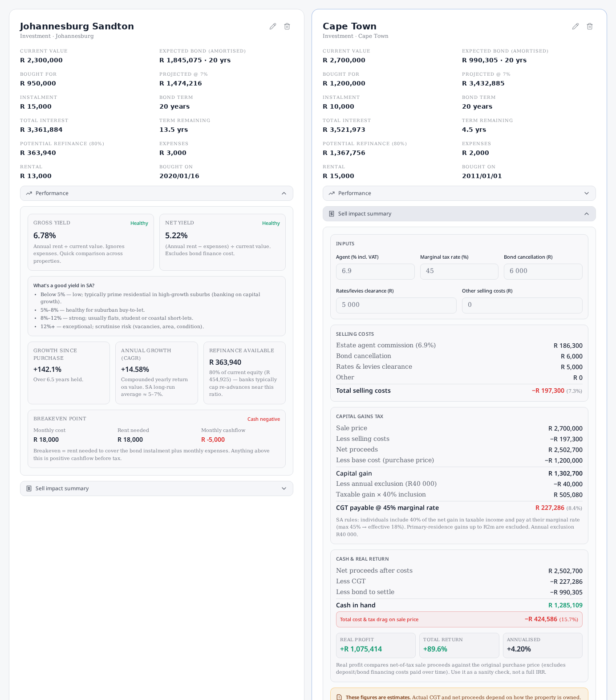Screen dimensions: 616x700
Task: Click the Estate agent commission amount R 186,300
Action: 568,346
